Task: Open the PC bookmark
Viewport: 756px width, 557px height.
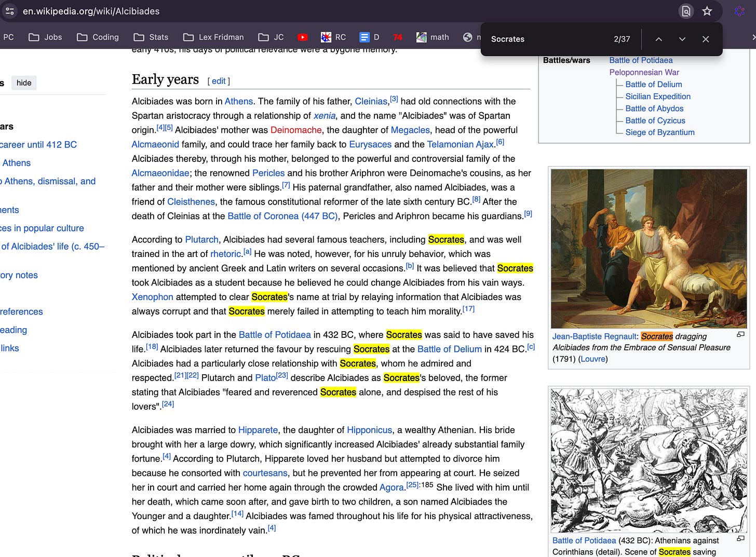Action: (8, 37)
